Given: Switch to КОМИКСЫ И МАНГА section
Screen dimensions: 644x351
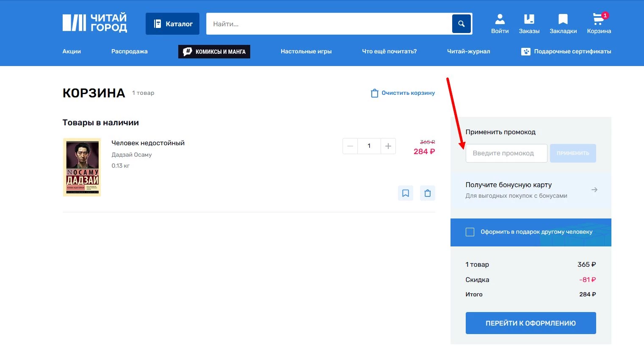Looking at the screenshot, I should click(214, 51).
